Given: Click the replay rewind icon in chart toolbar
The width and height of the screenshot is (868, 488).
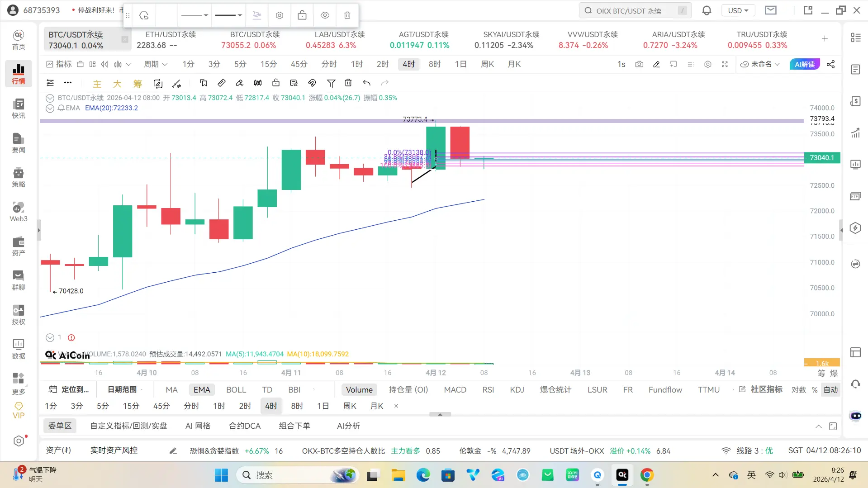Looking at the screenshot, I should [x=104, y=64].
